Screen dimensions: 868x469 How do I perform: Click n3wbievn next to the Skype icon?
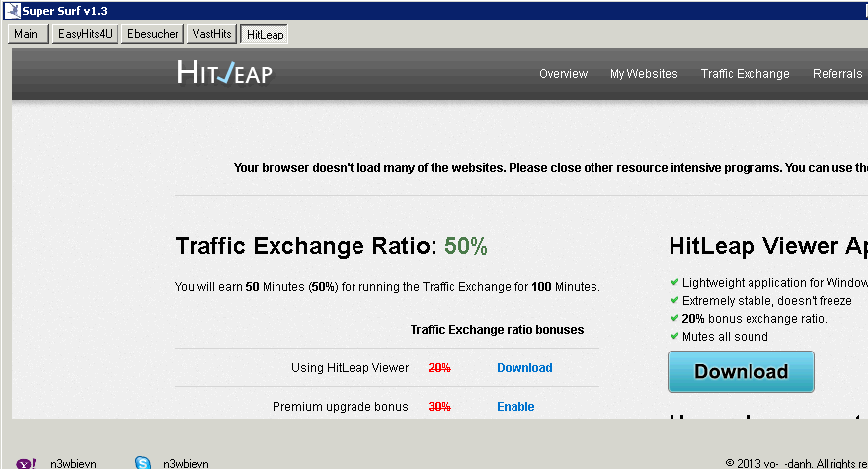tap(186, 463)
